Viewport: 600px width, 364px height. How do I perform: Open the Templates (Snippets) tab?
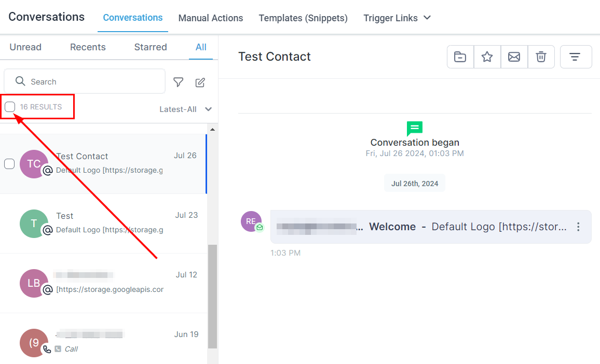[x=303, y=18]
